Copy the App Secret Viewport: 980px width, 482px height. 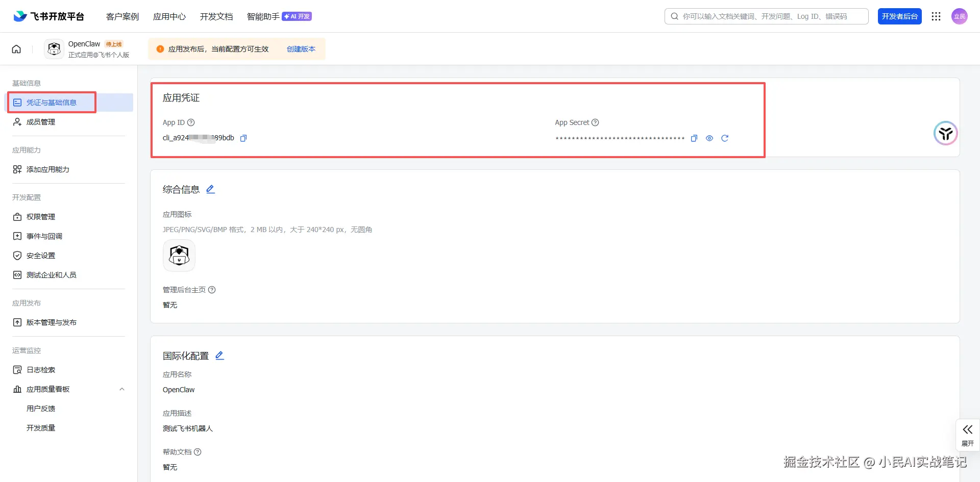(x=694, y=138)
